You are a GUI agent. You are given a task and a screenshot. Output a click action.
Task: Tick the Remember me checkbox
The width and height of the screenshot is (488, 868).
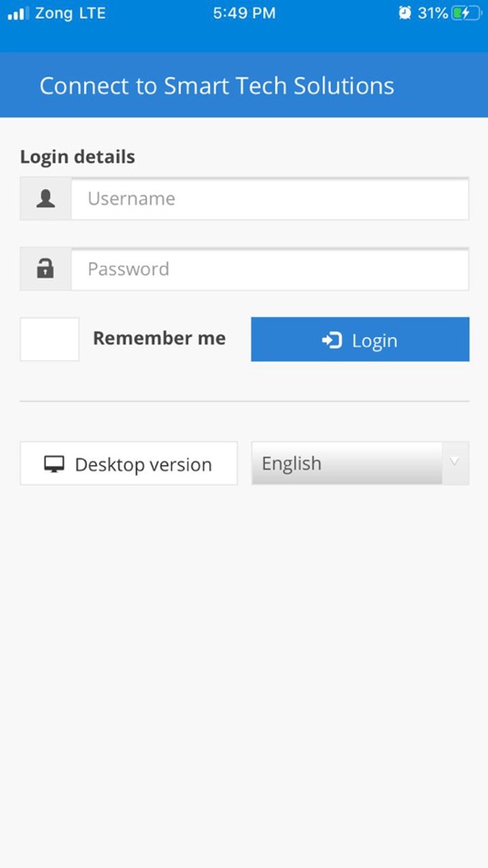tap(50, 339)
